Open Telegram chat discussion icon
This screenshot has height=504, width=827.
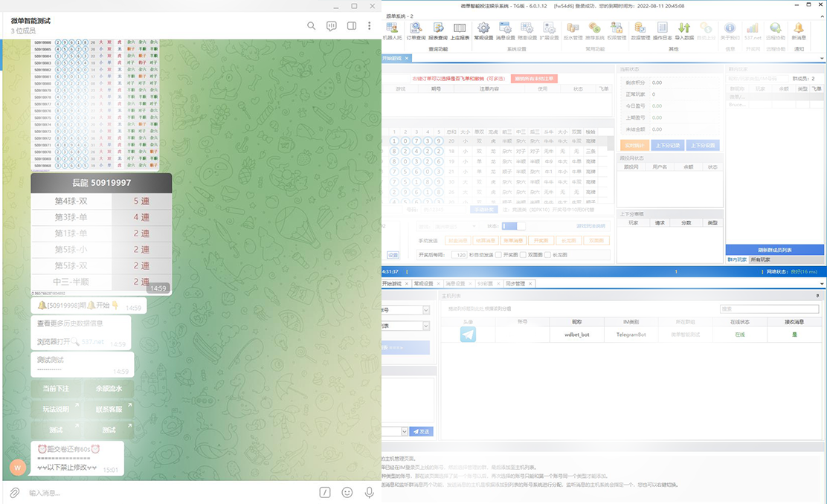[x=331, y=26]
